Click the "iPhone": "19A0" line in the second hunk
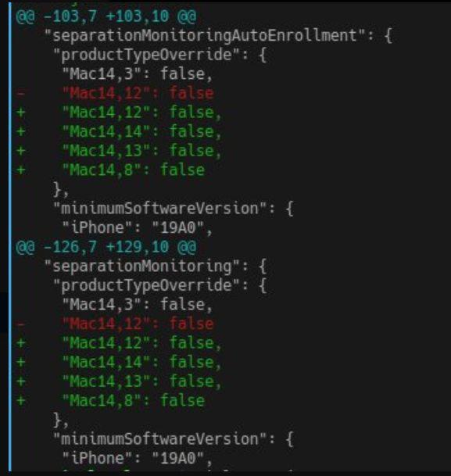The image size is (451, 476). click(137, 458)
